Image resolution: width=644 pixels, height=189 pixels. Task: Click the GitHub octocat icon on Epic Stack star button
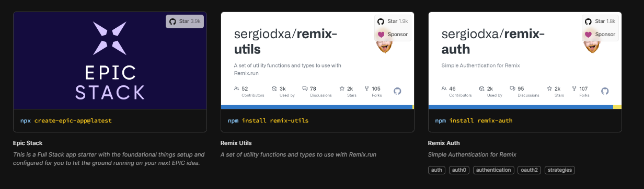coord(173,21)
